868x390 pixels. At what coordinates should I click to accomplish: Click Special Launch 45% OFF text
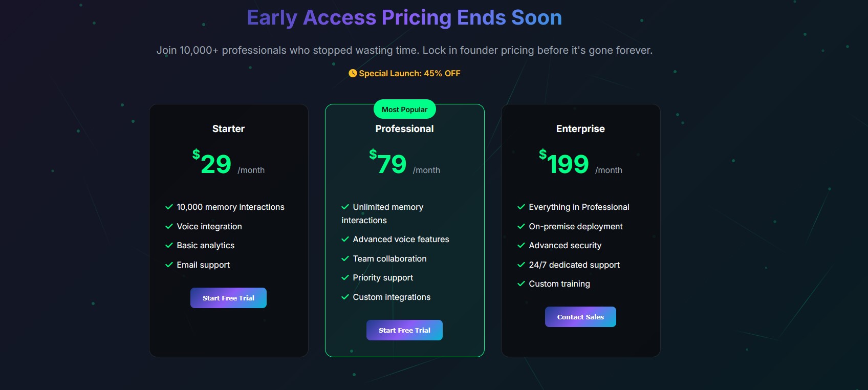coord(409,73)
